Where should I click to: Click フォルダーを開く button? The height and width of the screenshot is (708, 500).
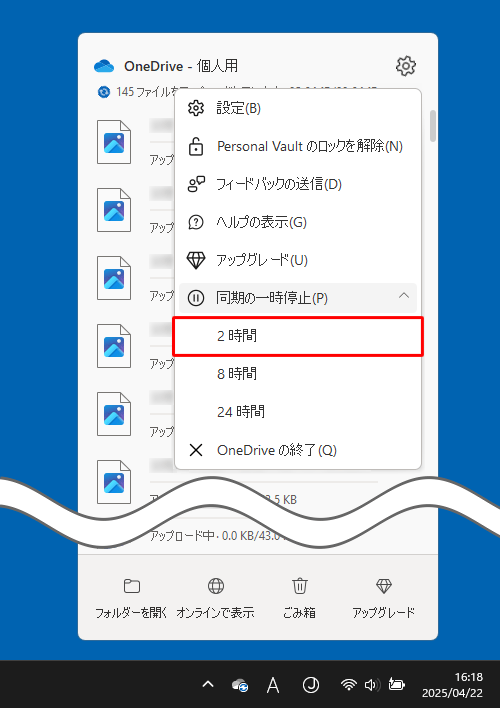tap(131, 599)
